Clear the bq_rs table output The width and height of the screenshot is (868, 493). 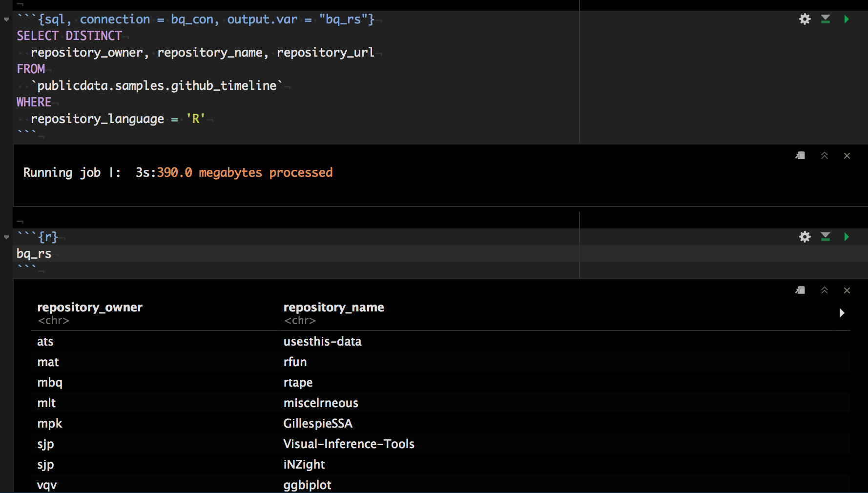coord(847,290)
